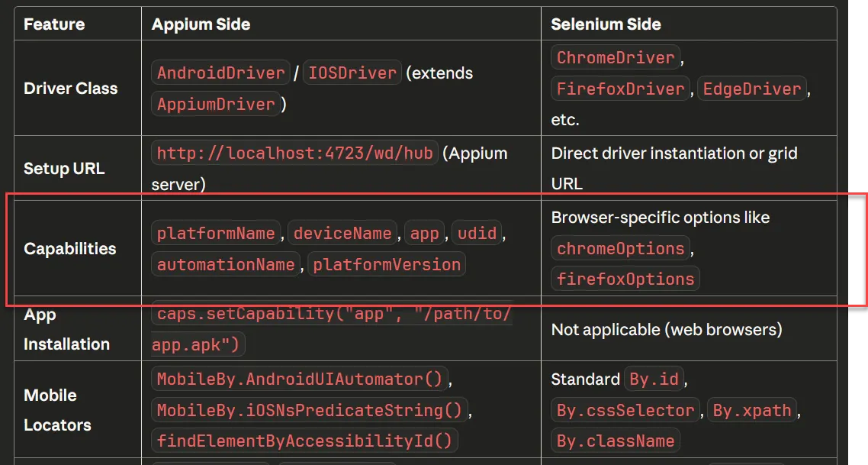Viewport: 868px width, 465px height.
Task: Select the By.className locator chip
Action: click(616, 440)
